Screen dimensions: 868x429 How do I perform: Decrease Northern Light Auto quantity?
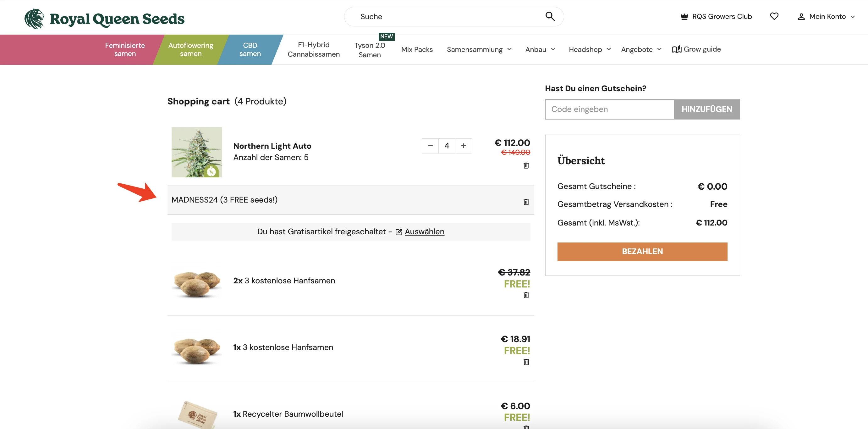(430, 146)
